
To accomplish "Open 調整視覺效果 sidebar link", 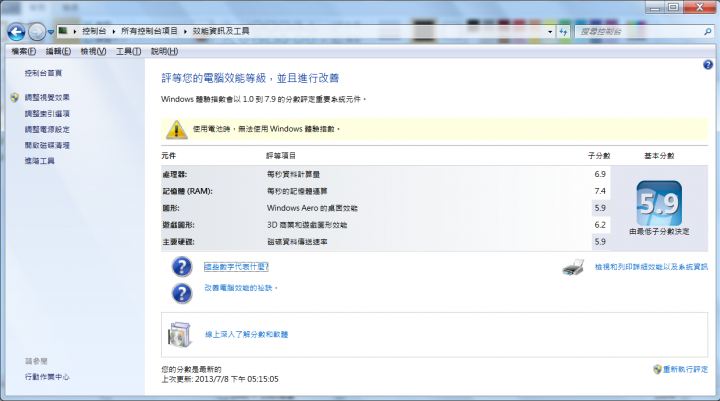I will pyautogui.click(x=47, y=97).
